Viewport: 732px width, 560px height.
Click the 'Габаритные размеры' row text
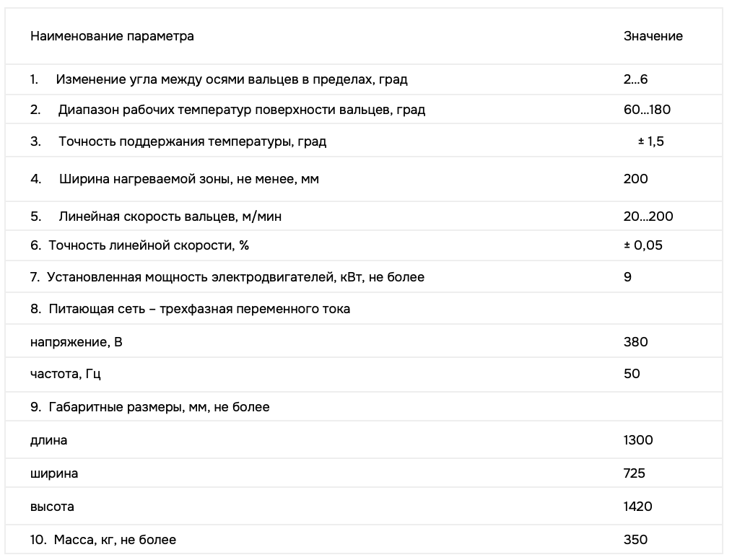click(160, 407)
